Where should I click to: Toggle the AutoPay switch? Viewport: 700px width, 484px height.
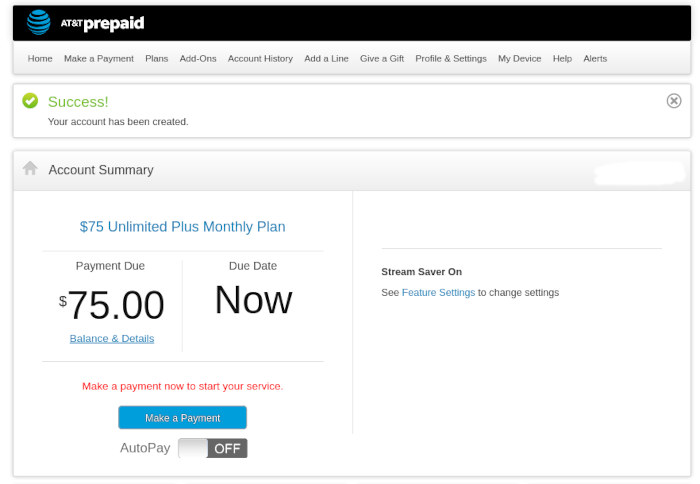(212, 448)
